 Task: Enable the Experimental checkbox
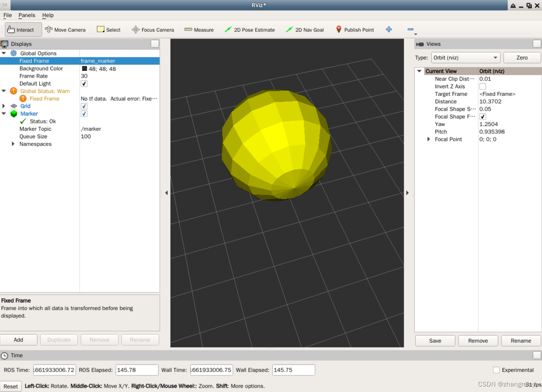pyautogui.click(x=496, y=370)
